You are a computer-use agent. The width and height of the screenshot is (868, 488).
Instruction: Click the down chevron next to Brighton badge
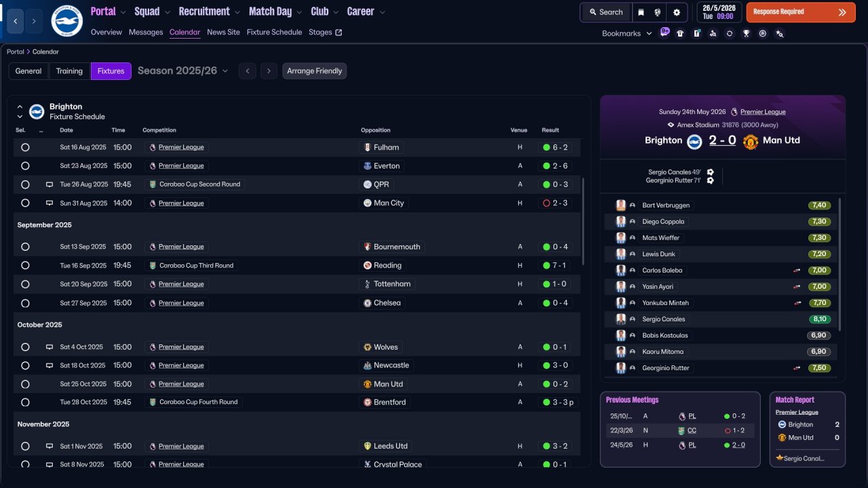[20, 117]
